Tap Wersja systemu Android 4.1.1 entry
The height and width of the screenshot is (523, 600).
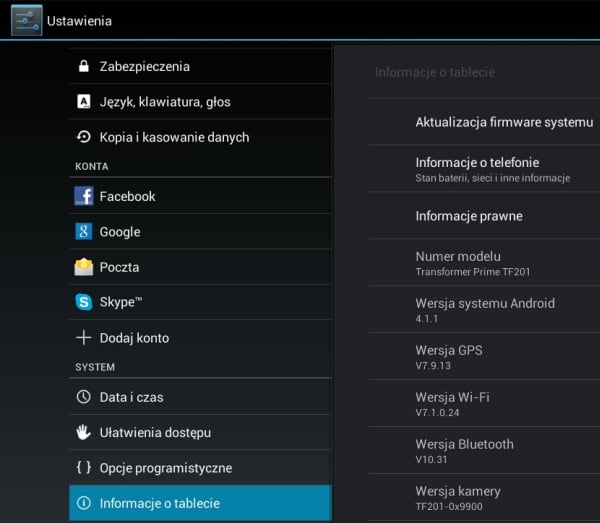485,310
